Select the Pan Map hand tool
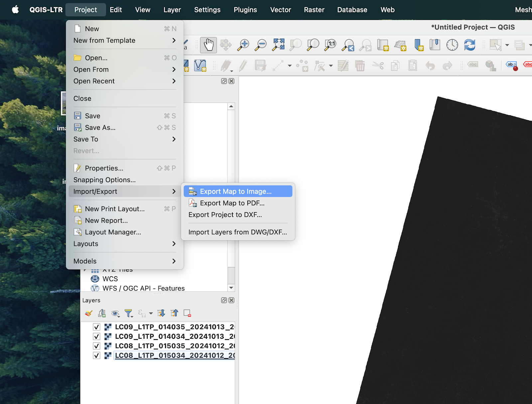Viewport: 532px width, 404px height. pyautogui.click(x=208, y=45)
